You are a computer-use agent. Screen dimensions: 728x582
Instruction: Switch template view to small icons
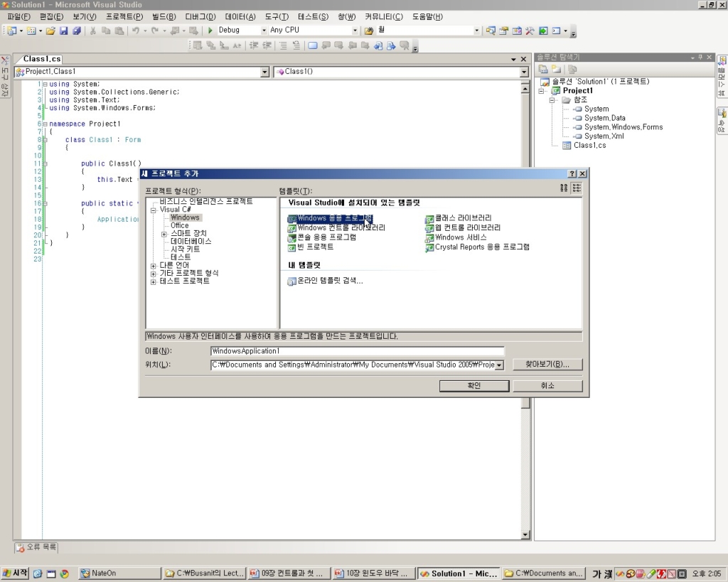pos(577,188)
